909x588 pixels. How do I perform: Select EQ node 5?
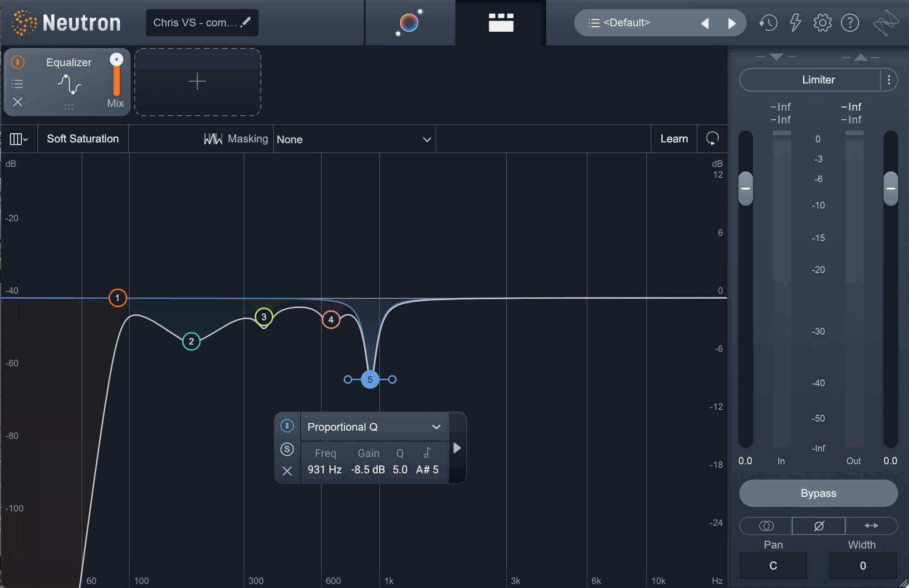coord(370,379)
